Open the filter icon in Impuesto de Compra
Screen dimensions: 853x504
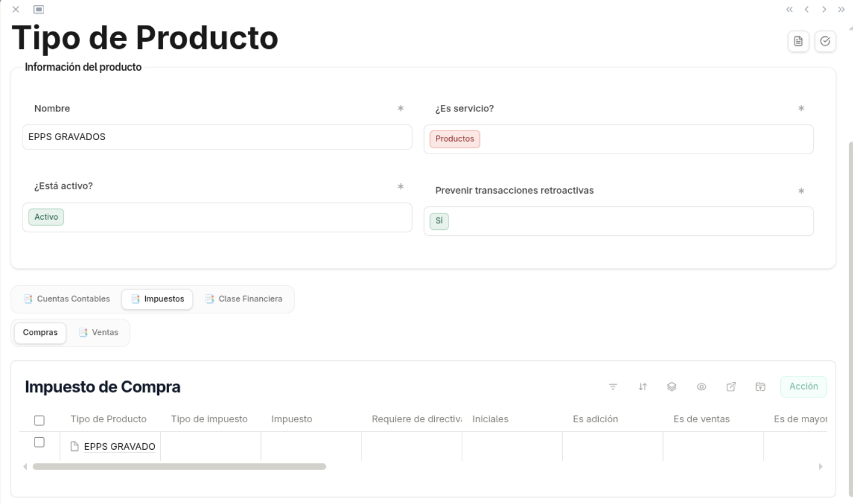[x=613, y=387]
